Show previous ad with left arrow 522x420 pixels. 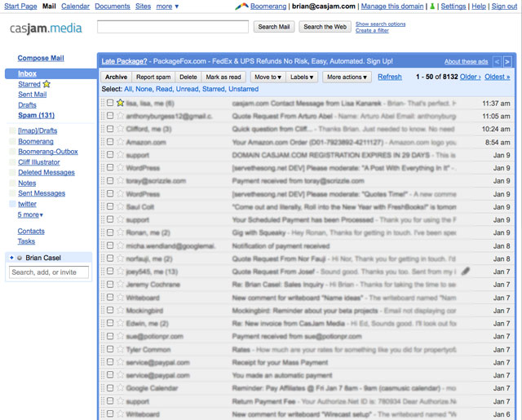point(497,61)
